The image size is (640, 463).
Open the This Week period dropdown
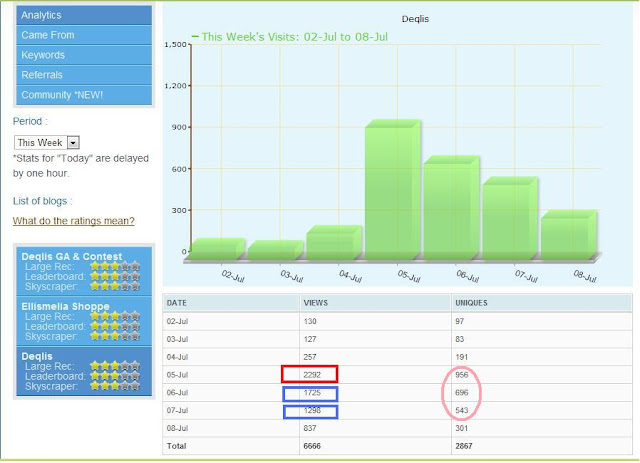tap(47, 142)
